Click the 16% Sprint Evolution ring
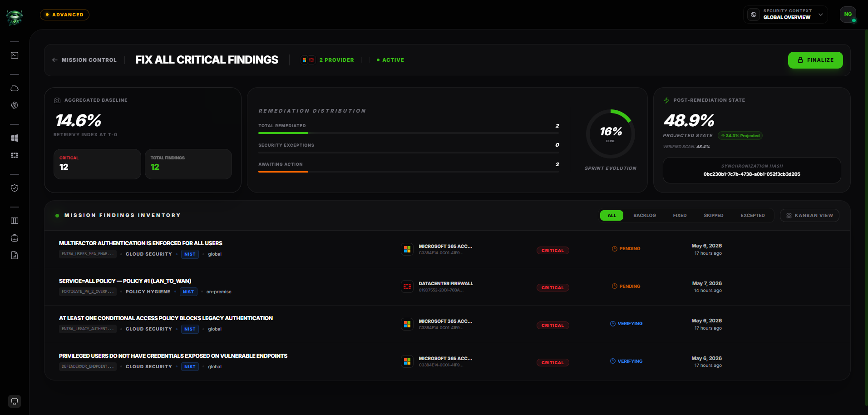868x415 pixels. (611, 133)
